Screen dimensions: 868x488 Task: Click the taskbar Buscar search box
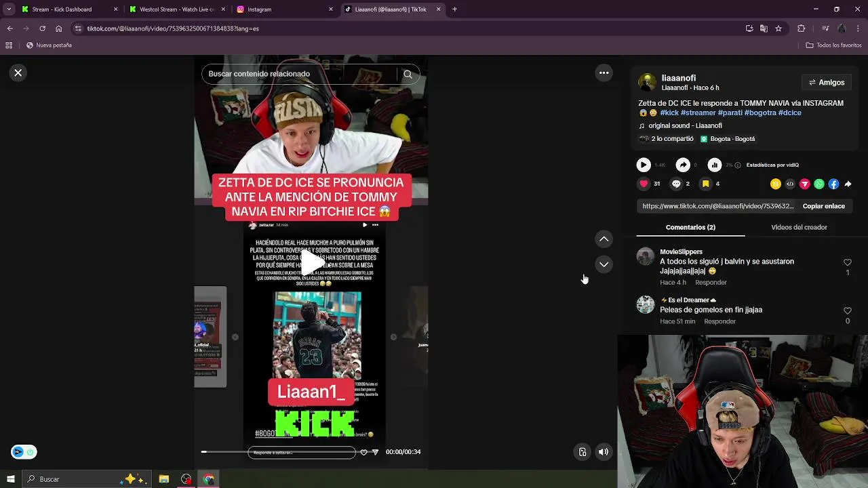[x=87, y=479]
